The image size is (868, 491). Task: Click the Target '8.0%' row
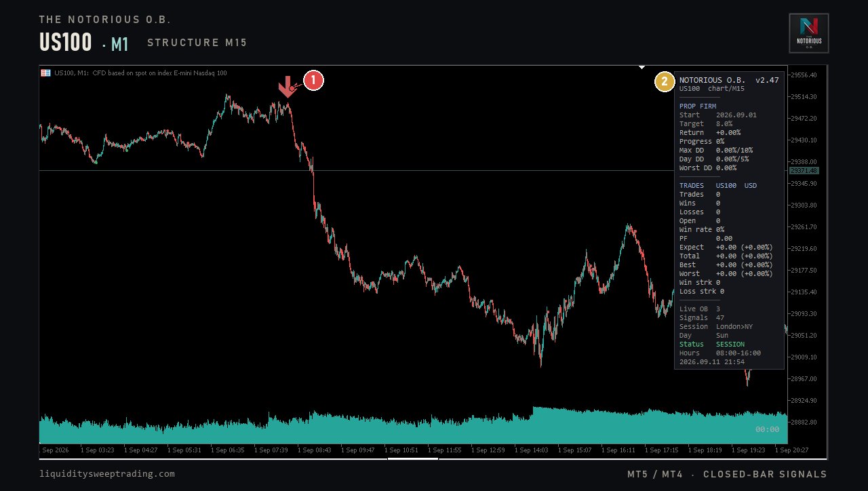coord(706,124)
